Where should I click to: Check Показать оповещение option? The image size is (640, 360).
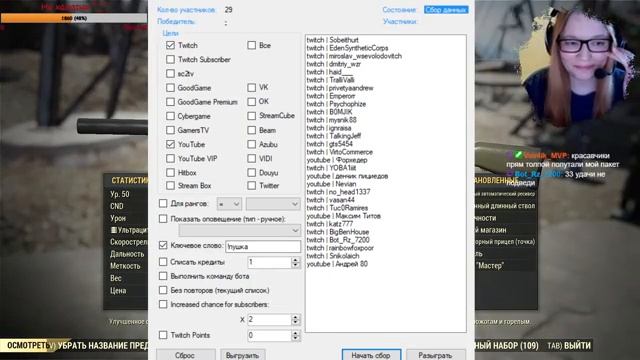pyautogui.click(x=163, y=219)
